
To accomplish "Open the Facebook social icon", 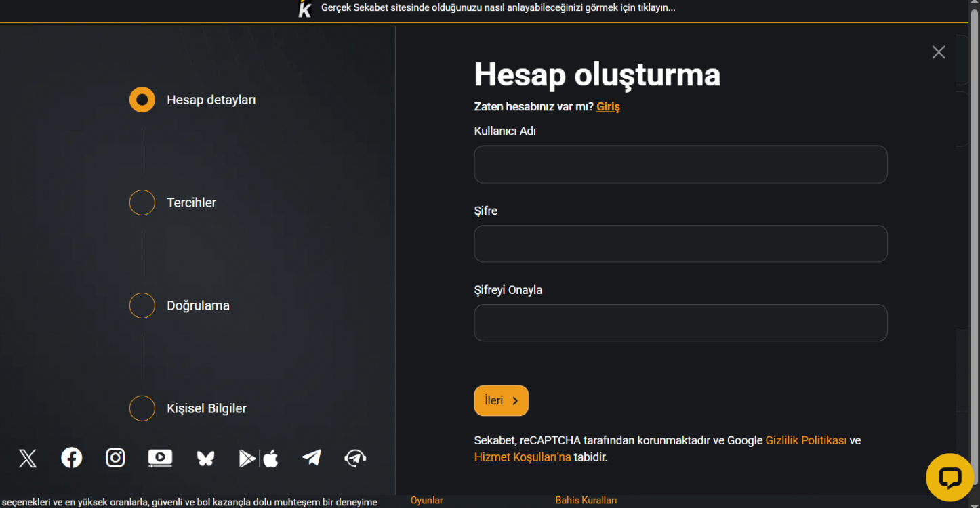I will pos(71,458).
